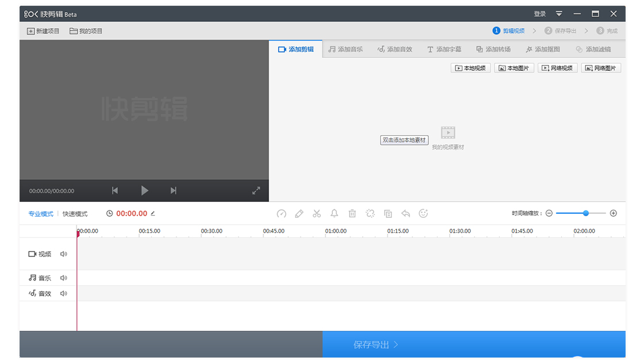Image resolution: width=644 pixels, height=361 pixels.
Task: Click the 保存导出 button at bottom
Action: point(474,344)
